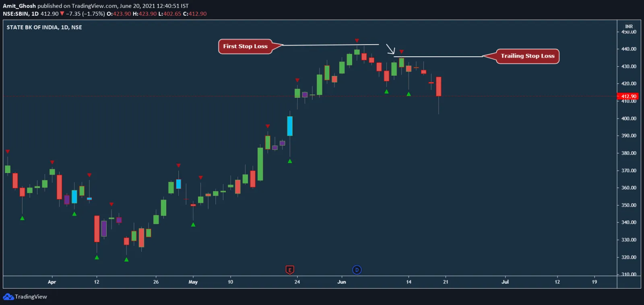The width and height of the screenshot is (644, 305).
Task: Click the 'May' label on the time axis
Action: [x=193, y=282]
